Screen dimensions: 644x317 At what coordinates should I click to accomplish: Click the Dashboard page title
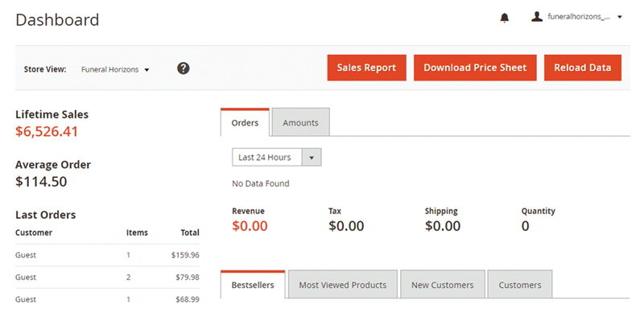(57, 19)
